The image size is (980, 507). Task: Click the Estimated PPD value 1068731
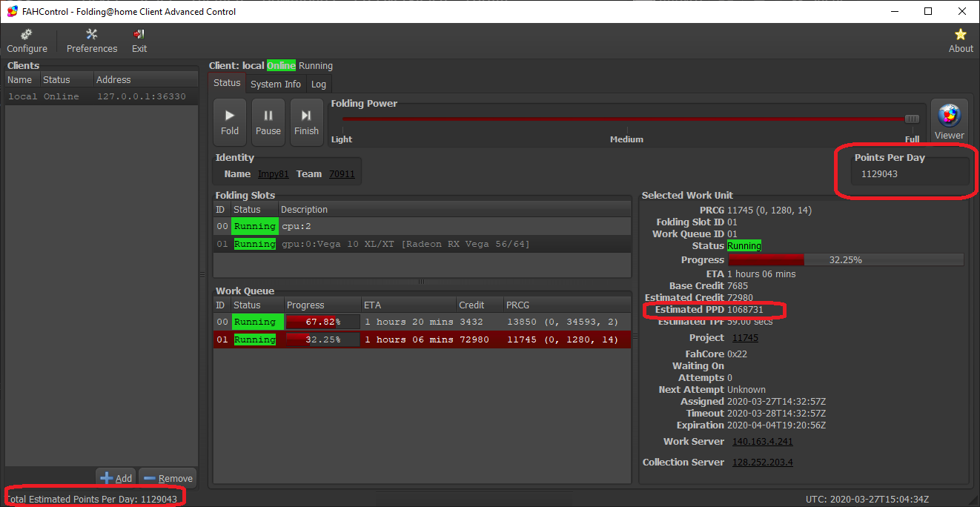[745, 310]
